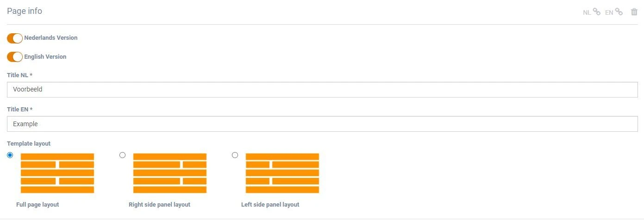Viewport: 644px width, 220px height.
Task: Select the Full page layout radio button
Action: (x=10, y=155)
